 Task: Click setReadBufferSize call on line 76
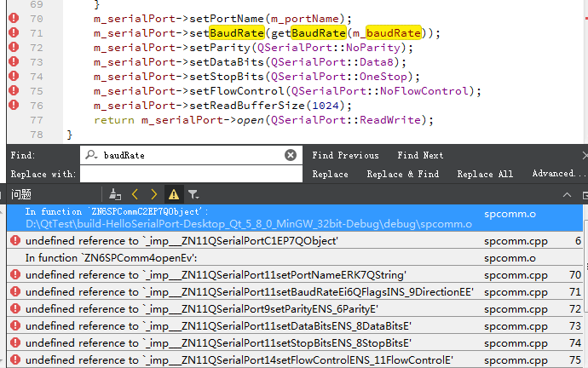[247, 106]
